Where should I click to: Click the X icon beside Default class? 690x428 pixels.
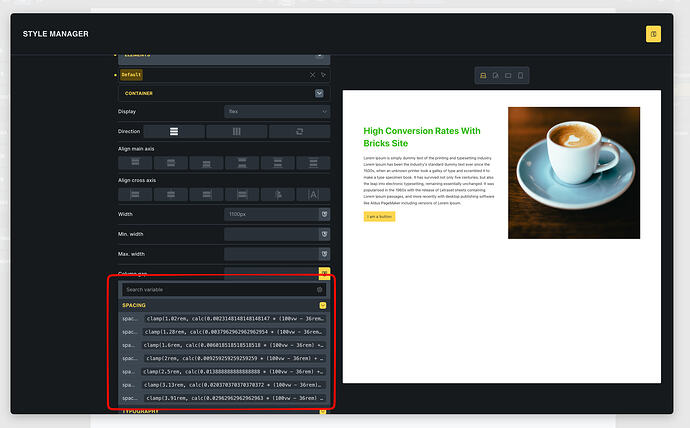312,75
